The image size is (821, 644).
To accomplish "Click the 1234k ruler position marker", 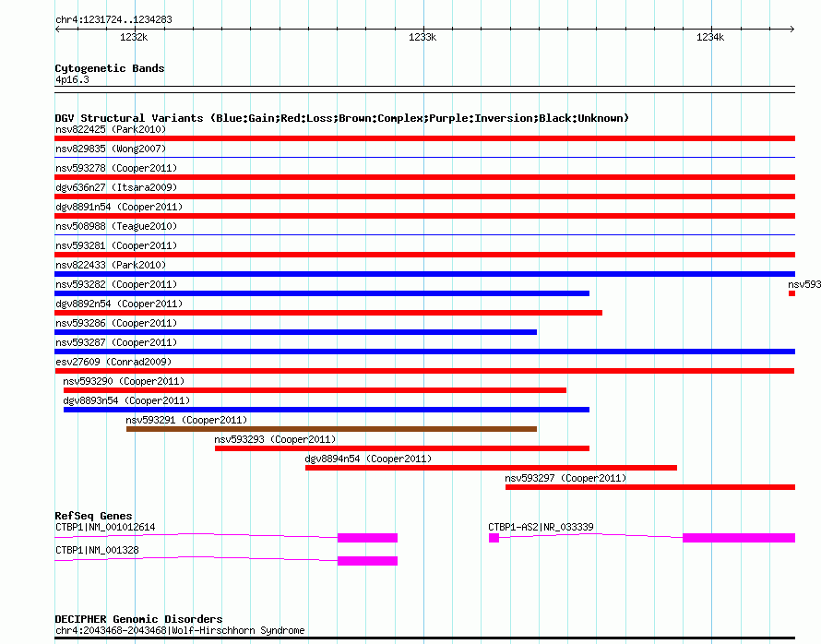I will (x=710, y=37).
